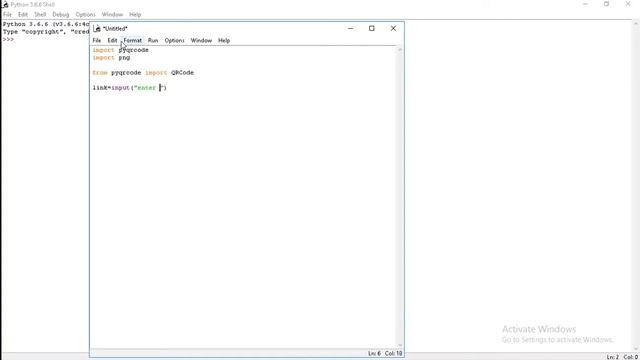Open Edit menu in Python Shell window
The height and width of the screenshot is (360, 640).
tap(23, 14)
